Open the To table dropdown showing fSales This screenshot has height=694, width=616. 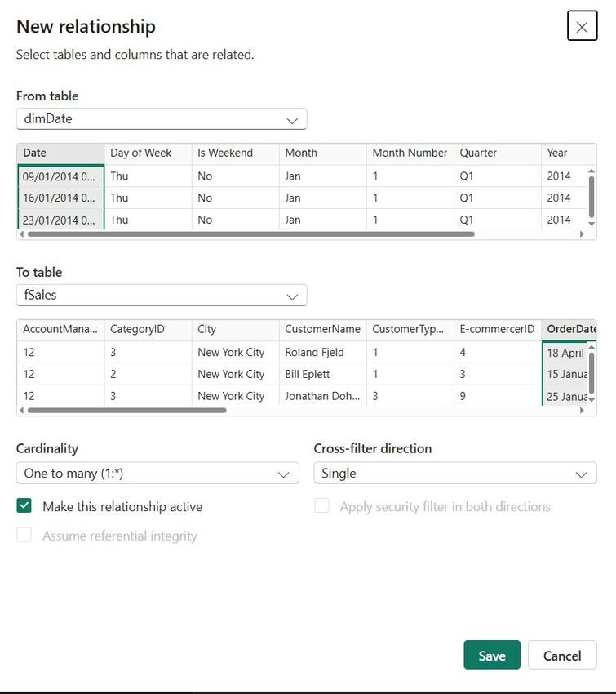pyautogui.click(x=162, y=296)
